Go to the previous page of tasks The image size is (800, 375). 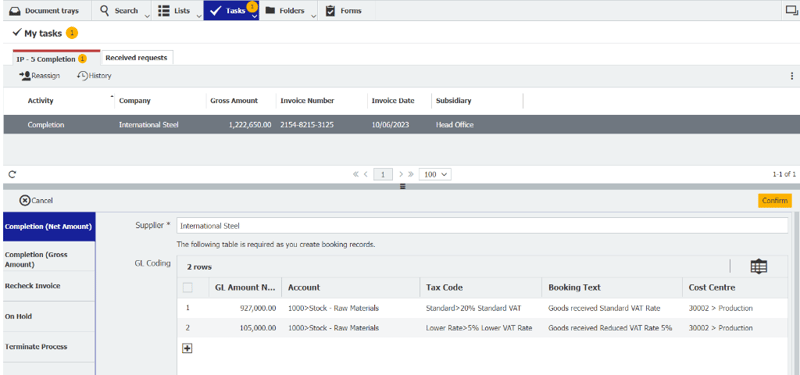(x=366, y=174)
